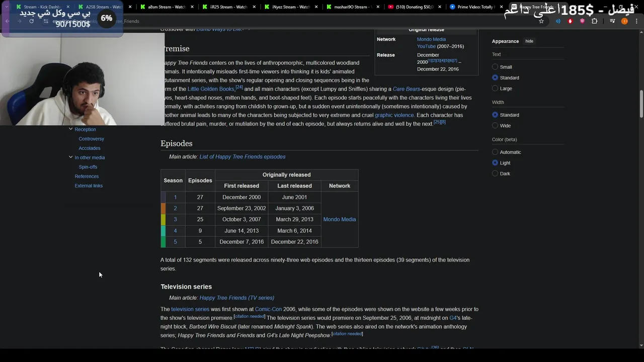The height and width of the screenshot is (362, 644).
Task: Open the Chrome three-dot menu
Action: coord(636,21)
